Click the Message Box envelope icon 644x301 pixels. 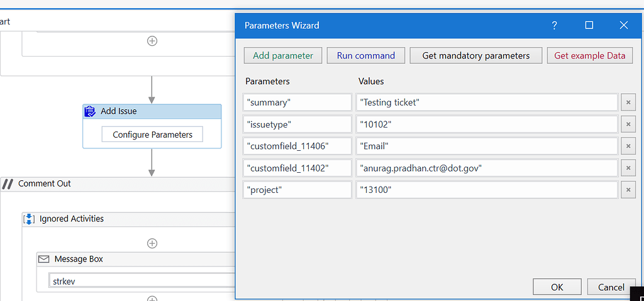click(43, 259)
